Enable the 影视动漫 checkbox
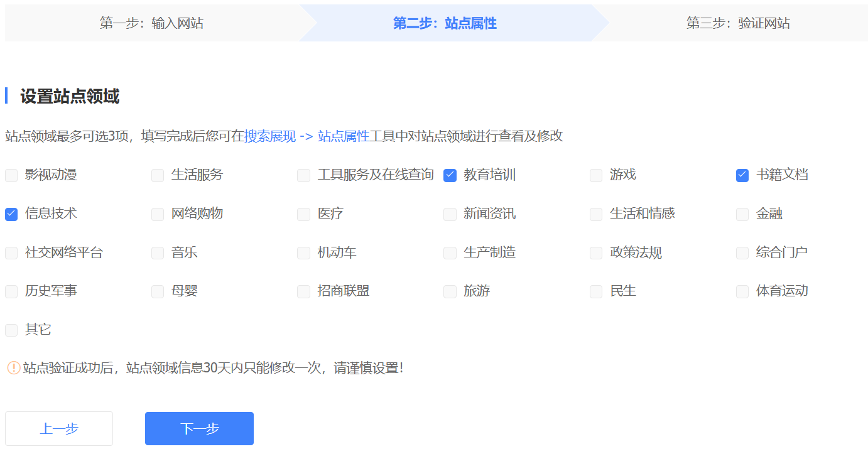Image resolution: width=868 pixels, height=449 pixels. 11,175
